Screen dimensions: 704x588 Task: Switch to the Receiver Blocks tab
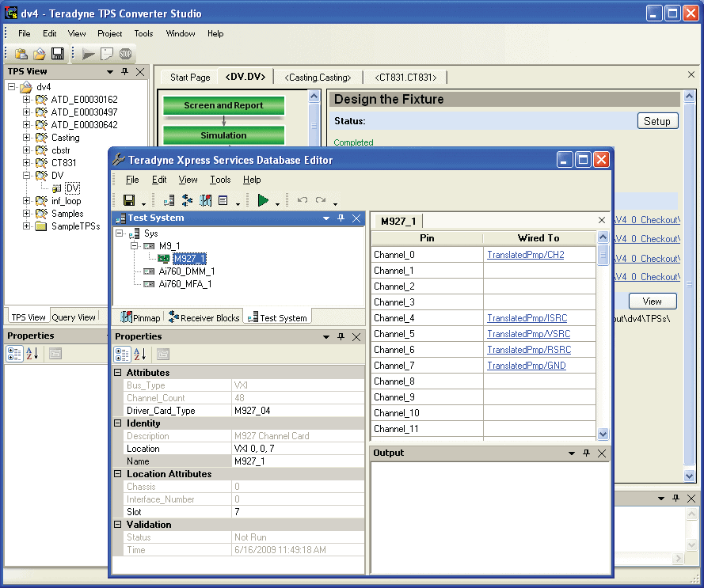pyautogui.click(x=204, y=318)
